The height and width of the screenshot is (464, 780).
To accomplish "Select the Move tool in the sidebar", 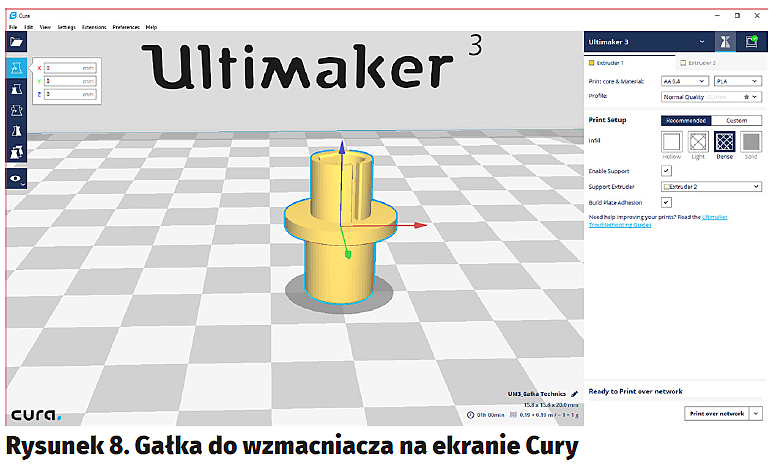I will [16, 68].
